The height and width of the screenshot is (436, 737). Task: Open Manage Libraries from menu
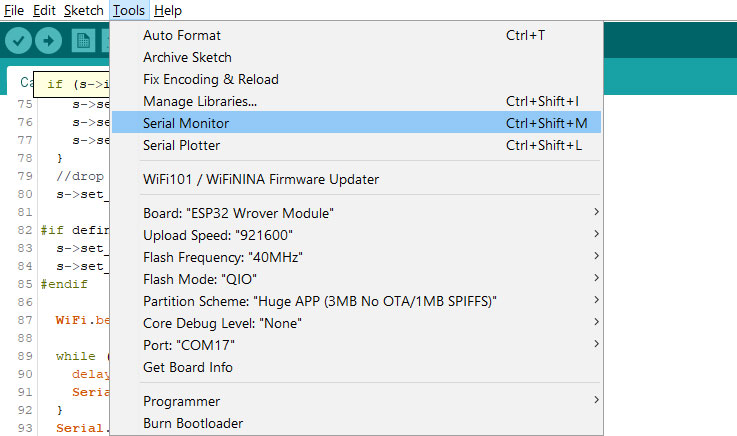tap(356, 101)
